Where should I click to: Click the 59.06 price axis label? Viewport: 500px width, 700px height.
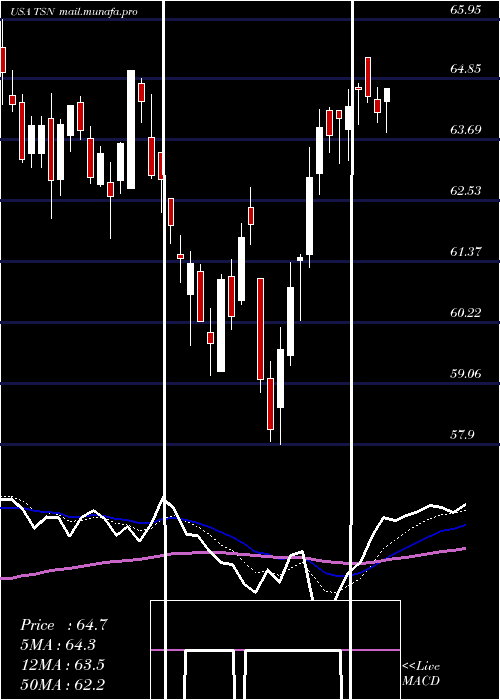(x=466, y=374)
